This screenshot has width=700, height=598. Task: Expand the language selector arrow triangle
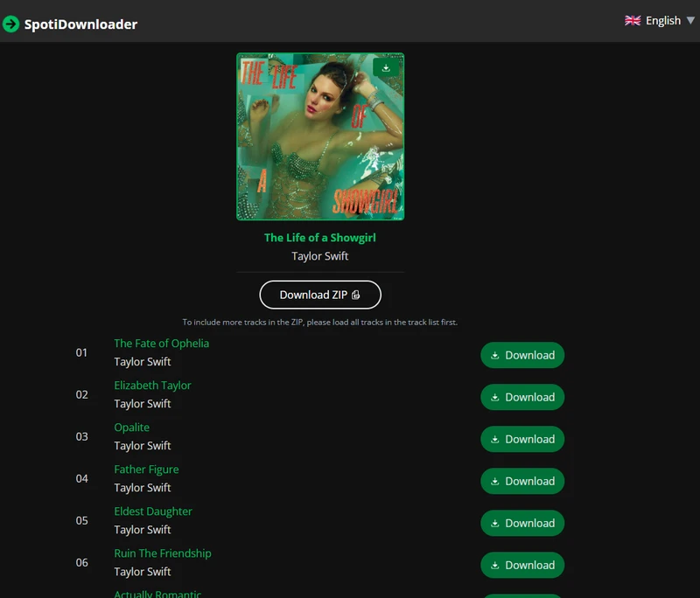click(x=690, y=20)
